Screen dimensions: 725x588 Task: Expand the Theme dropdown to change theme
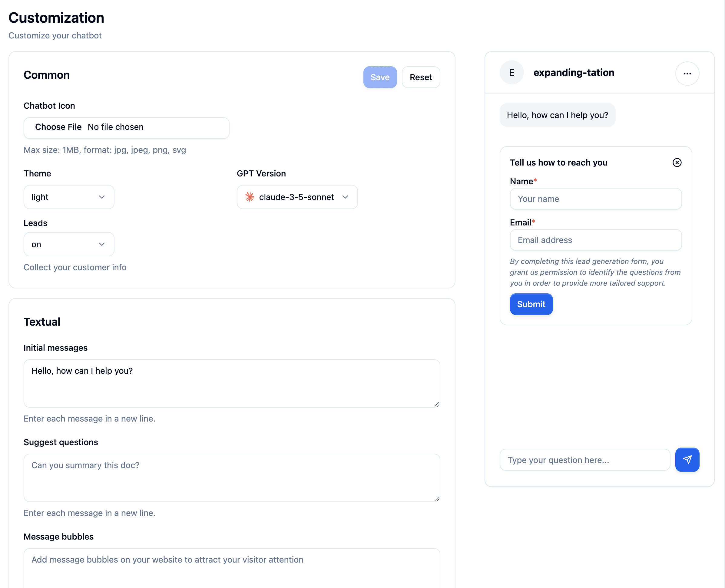tap(68, 196)
